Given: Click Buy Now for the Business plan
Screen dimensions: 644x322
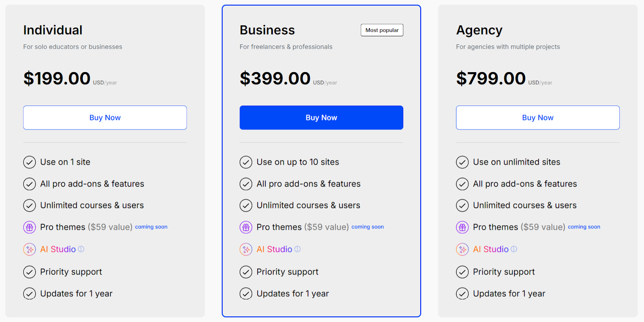Looking at the screenshot, I should 321,117.
